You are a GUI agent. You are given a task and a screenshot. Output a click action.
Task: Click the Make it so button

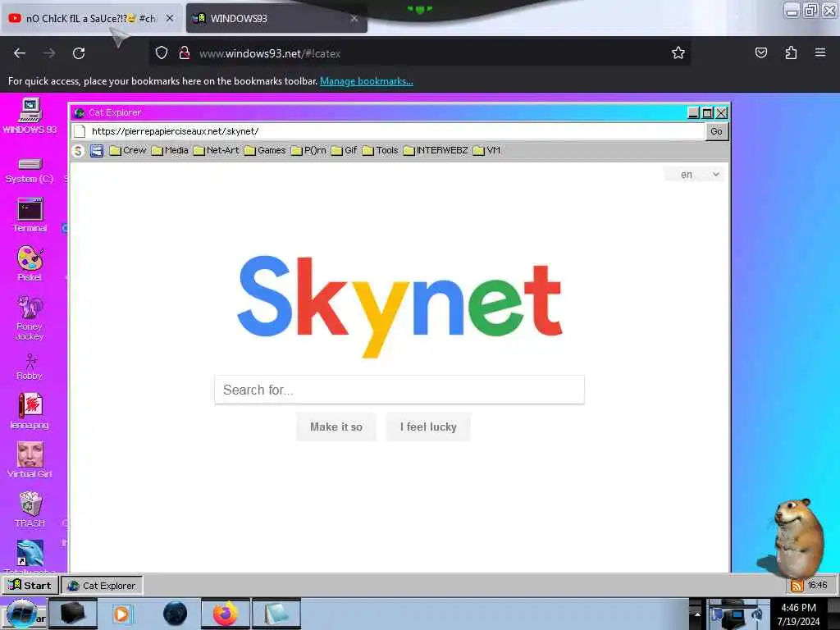336,427
